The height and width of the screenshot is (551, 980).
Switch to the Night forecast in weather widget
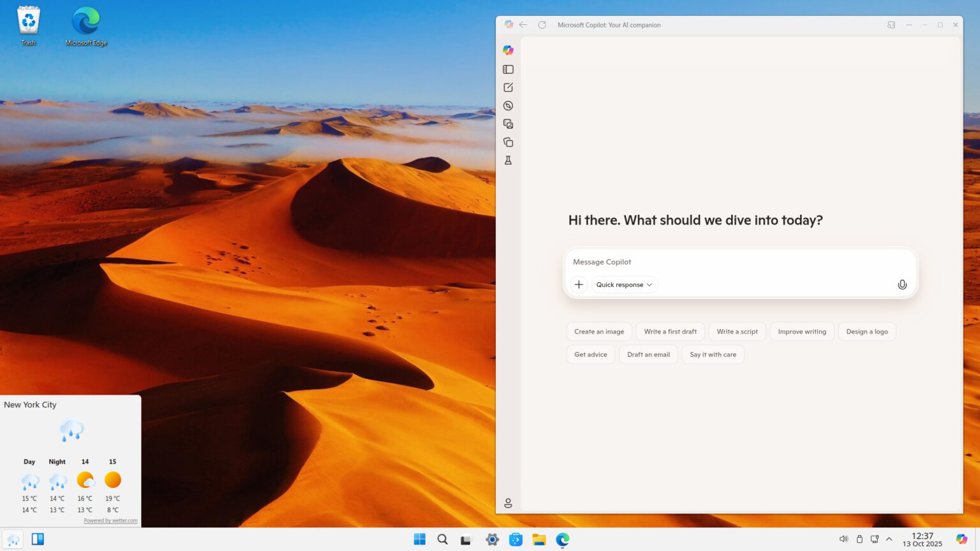[57, 461]
